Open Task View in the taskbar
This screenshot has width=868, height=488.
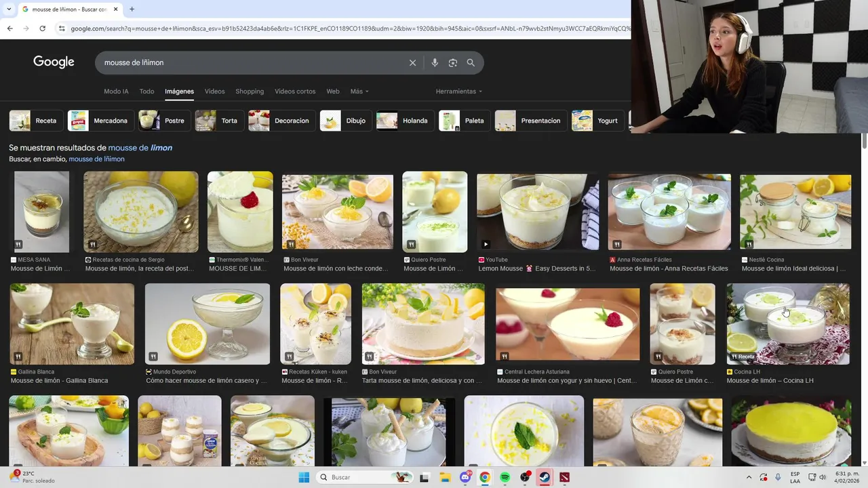click(x=425, y=477)
